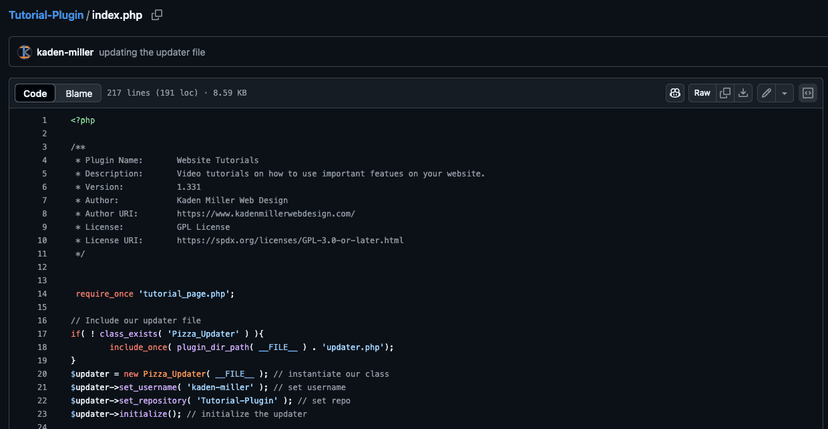The height and width of the screenshot is (429, 828).
Task: Click '// instantiate our class' comment
Action: 331,374
